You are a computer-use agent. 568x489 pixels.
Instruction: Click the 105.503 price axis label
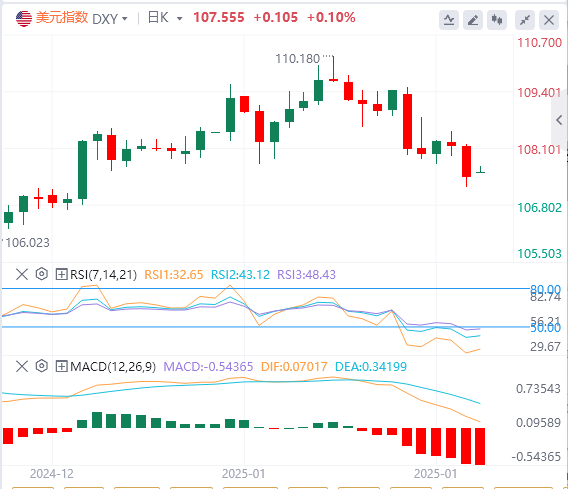[x=539, y=254]
